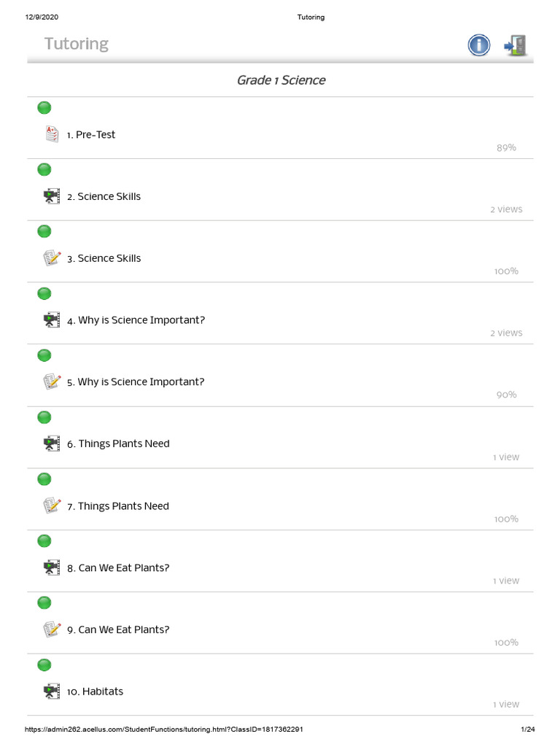The height and width of the screenshot is (747, 560).
Task: Open lesson 1. Pre-Test
Action: coord(91,135)
